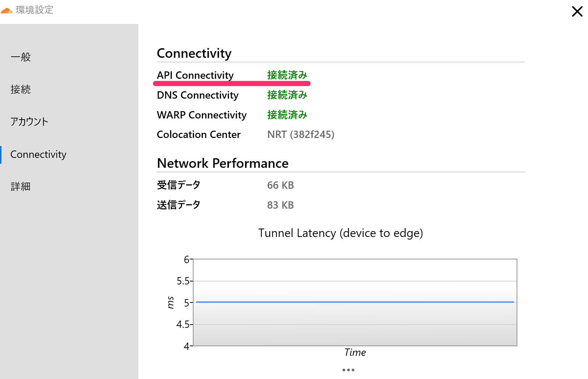The height and width of the screenshot is (379, 588).
Task: Click the Network Performance heading
Action: [x=222, y=163]
